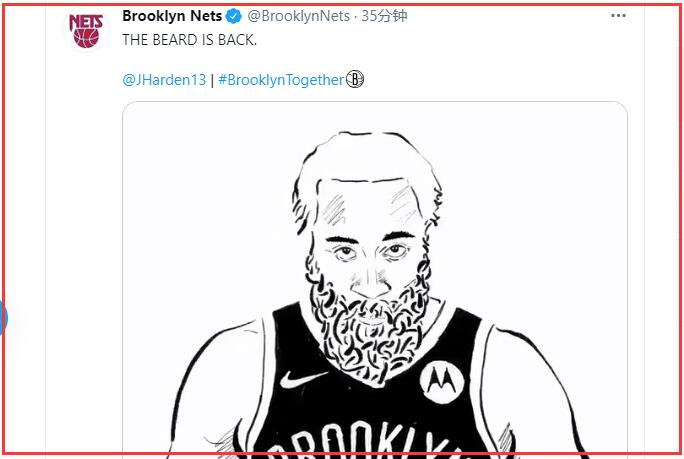Open the #BrooklynTogether hashtag
The height and width of the screenshot is (459, 684).
click(280, 80)
